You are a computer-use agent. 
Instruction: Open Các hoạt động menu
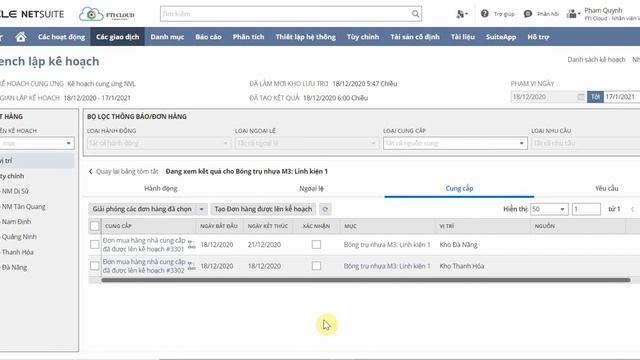(61, 37)
